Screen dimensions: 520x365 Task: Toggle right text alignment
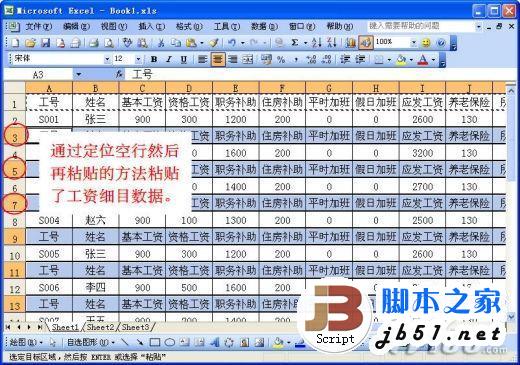tap(233, 60)
